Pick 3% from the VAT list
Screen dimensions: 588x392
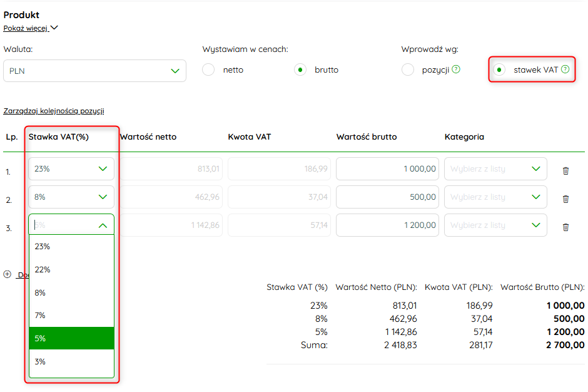coord(71,361)
